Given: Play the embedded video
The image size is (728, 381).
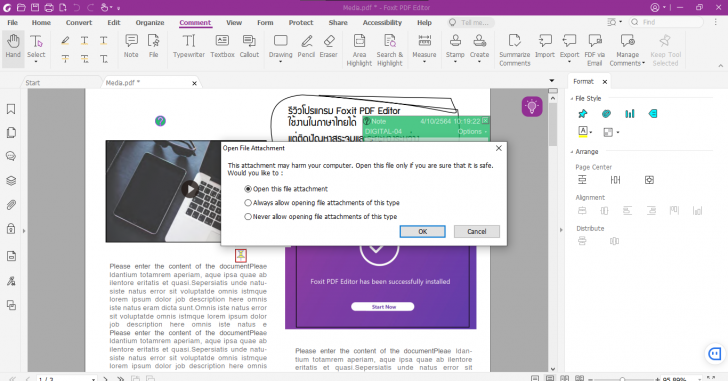Looking at the screenshot, I should tap(189, 189).
